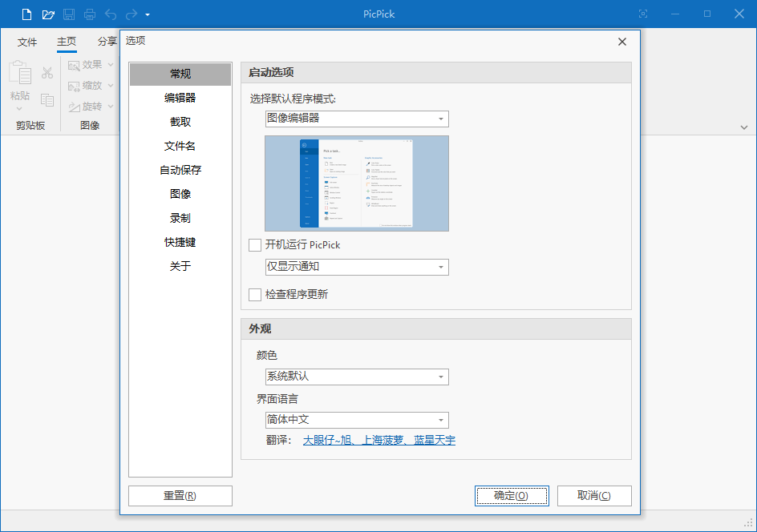The image size is (757, 532).
Task: Click the Undo arrow icon
Action: tap(110, 14)
